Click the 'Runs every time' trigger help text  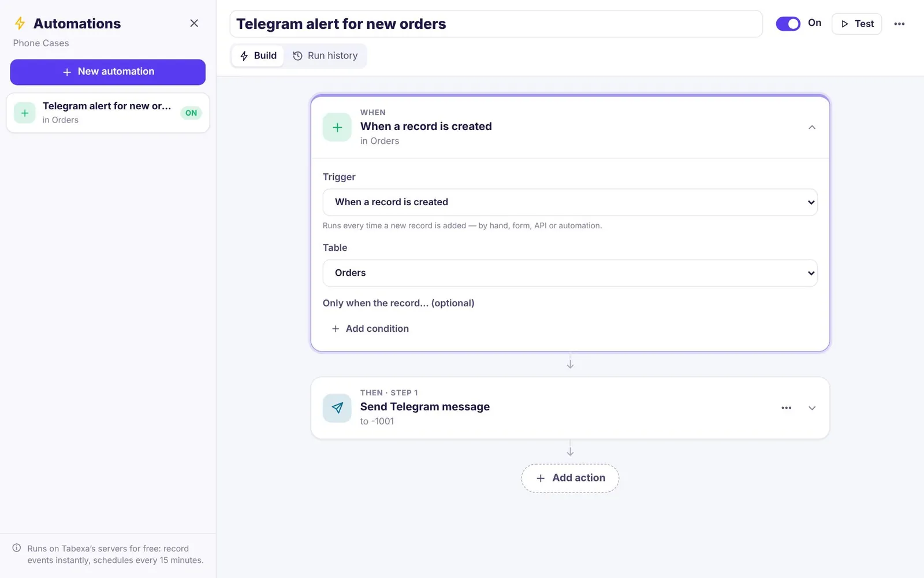pyautogui.click(x=462, y=225)
